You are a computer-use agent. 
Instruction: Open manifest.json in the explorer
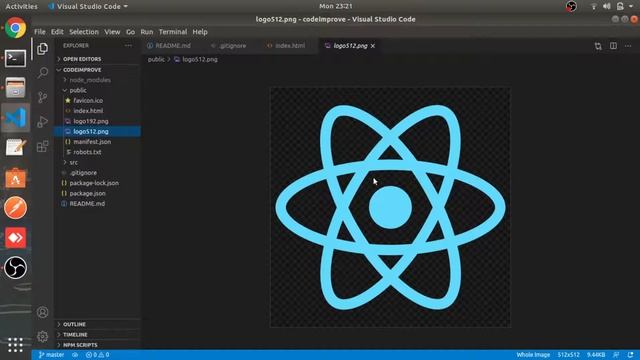(98, 142)
